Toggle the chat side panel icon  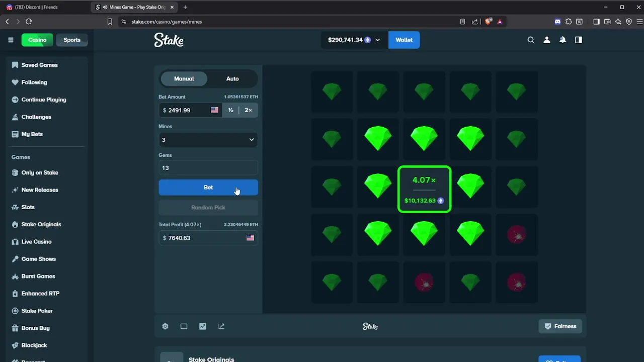click(x=579, y=40)
